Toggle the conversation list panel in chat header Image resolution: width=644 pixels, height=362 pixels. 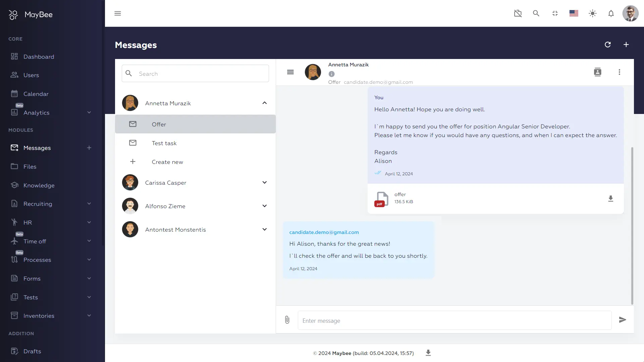pyautogui.click(x=290, y=72)
